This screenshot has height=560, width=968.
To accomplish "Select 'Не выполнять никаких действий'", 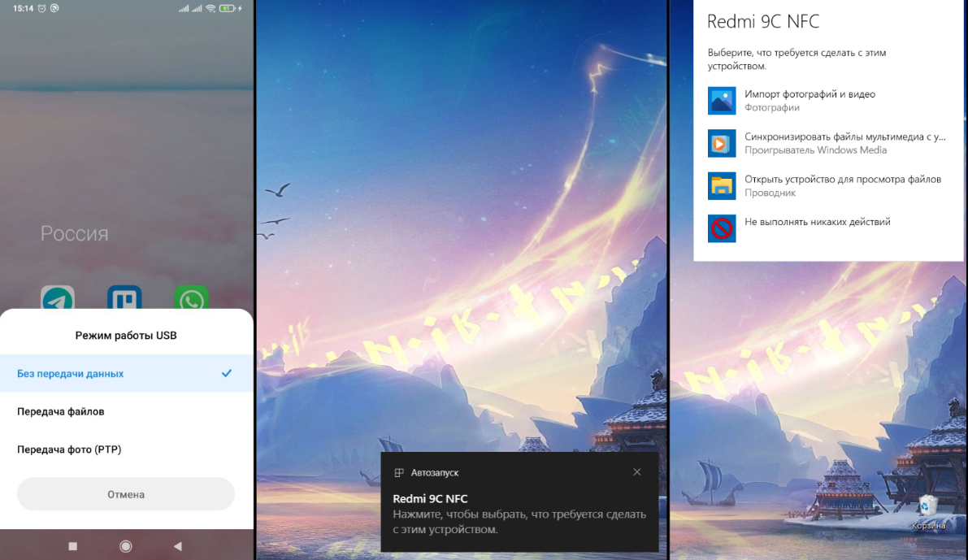I will (x=827, y=228).
